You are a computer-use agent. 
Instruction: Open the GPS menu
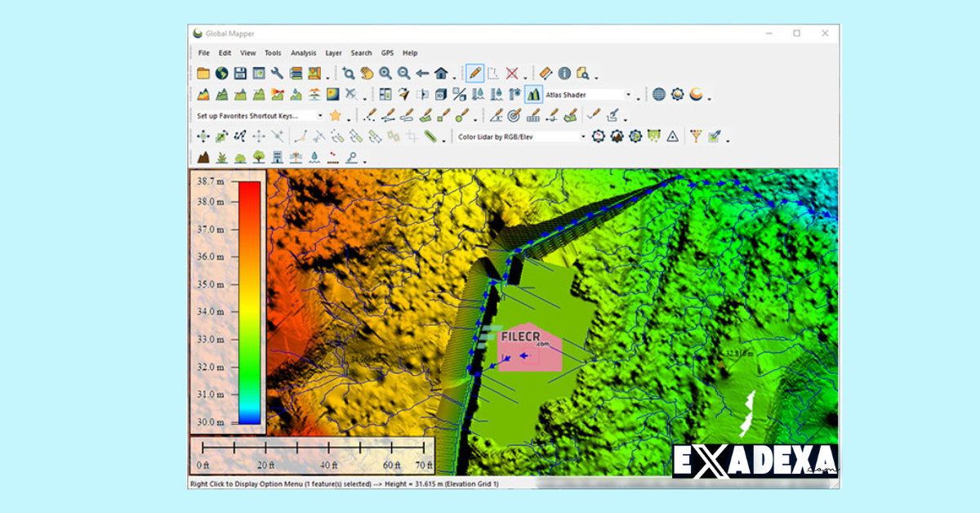387,52
